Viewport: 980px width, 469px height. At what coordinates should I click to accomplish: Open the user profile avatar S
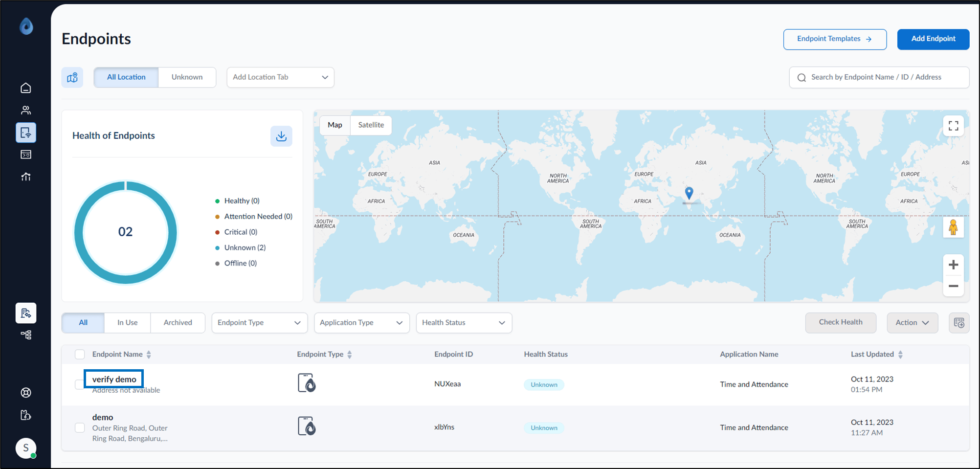26,448
